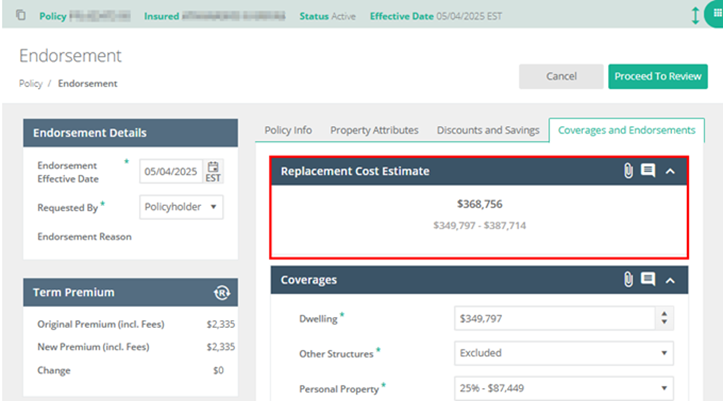723x401 pixels.
Task: Click attachment paperclip in Coverages header
Action: [x=628, y=280]
